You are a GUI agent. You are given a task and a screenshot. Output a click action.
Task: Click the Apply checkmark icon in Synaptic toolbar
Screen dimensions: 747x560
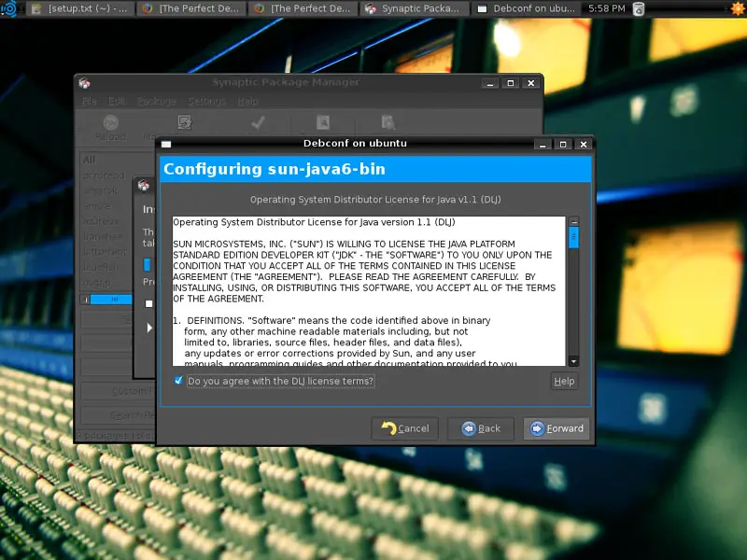258,122
